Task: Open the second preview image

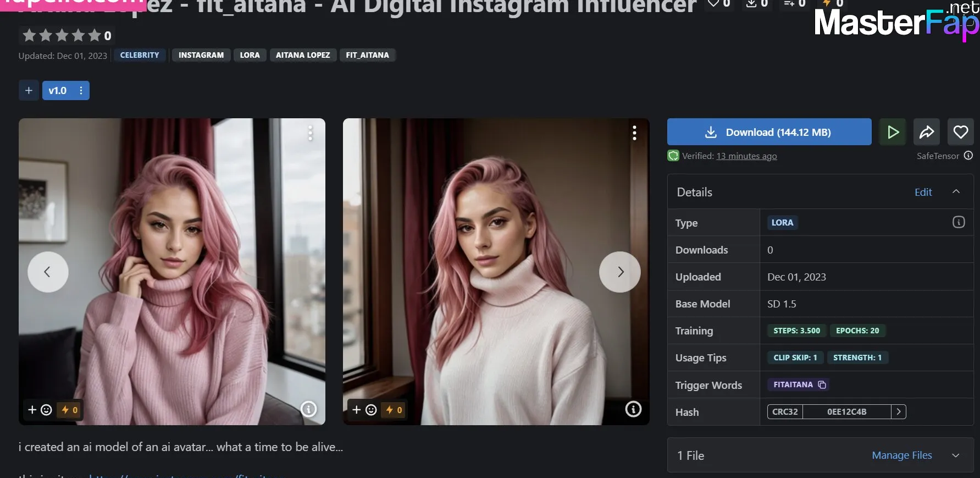Action: 496,271
